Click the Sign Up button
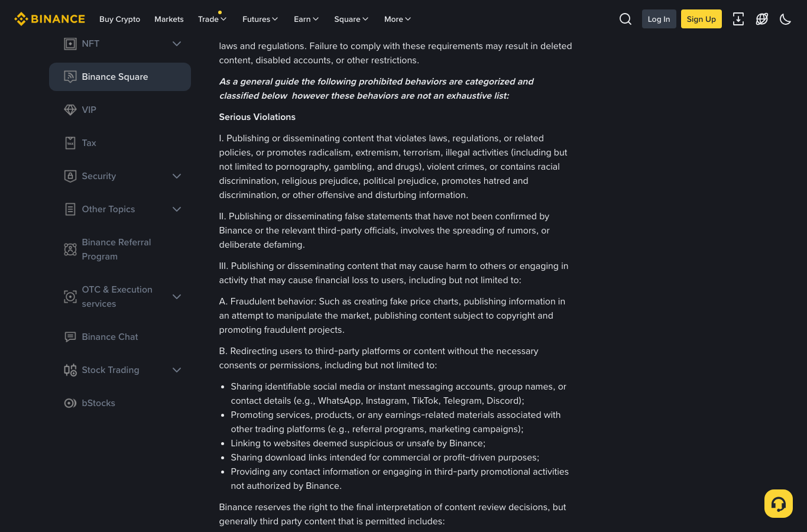The image size is (807, 532). pos(701,19)
